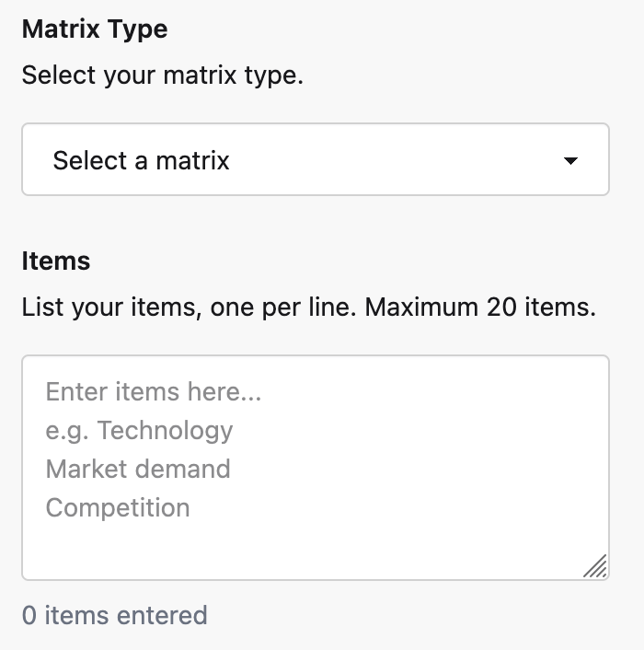Image resolution: width=644 pixels, height=650 pixels.
Task: Click the word 'Technology' in the placeholder
Action: point(166,431)
